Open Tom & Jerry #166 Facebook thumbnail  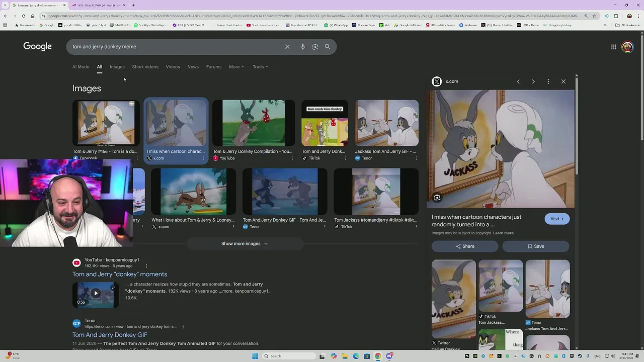pyautogui.click(x=106, y=123)
